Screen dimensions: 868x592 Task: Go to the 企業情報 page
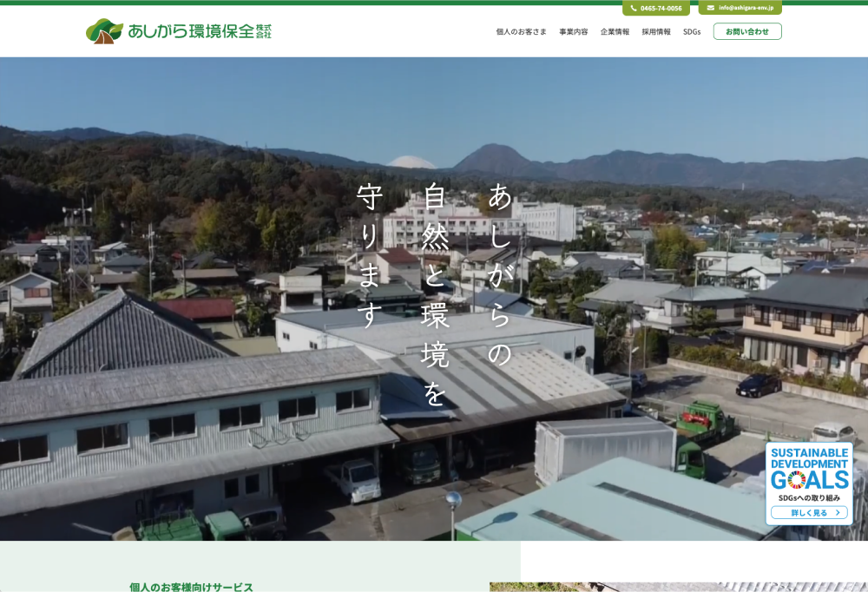[615, 32]
